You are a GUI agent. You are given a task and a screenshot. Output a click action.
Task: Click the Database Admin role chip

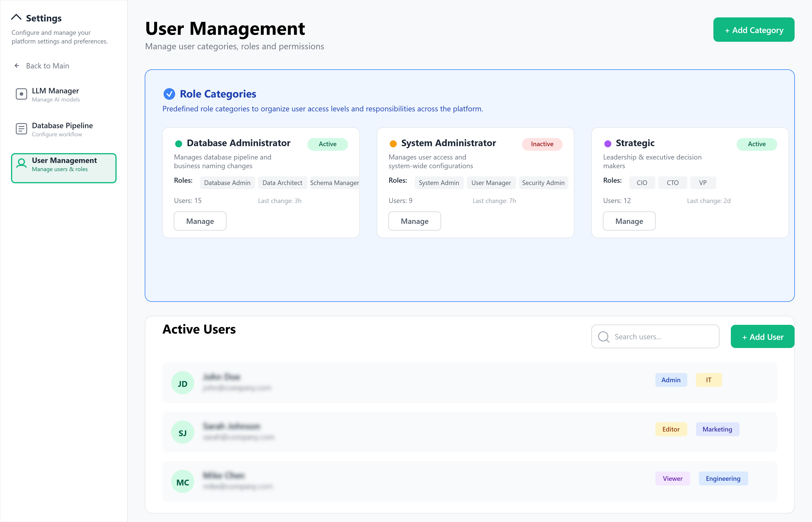pos(227,183)
